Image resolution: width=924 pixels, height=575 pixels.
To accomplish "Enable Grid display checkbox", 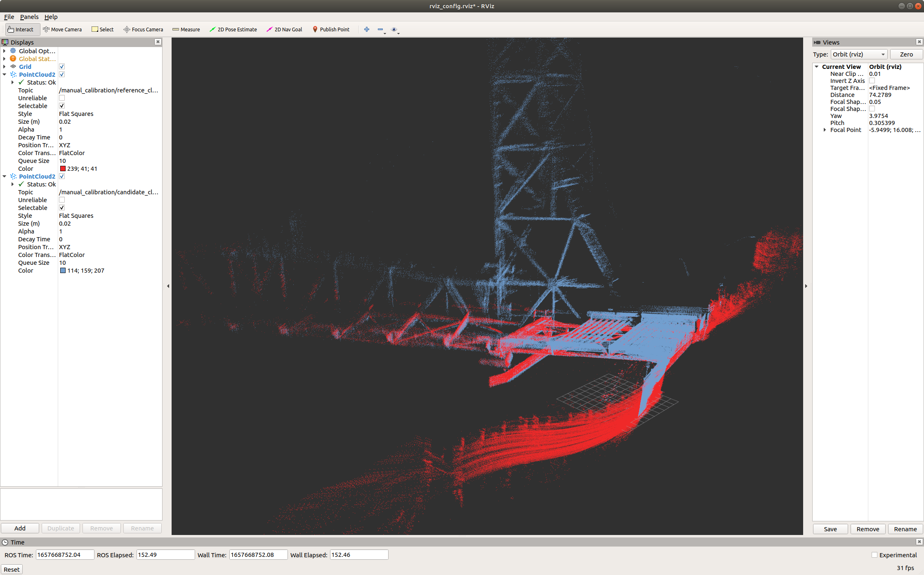I will tap(61, 66).
